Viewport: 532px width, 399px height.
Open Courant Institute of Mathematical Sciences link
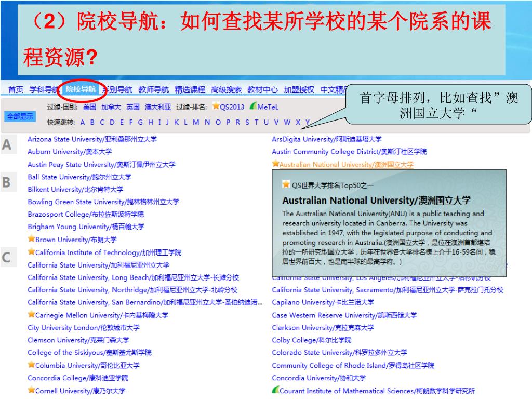tap(377, 391)
